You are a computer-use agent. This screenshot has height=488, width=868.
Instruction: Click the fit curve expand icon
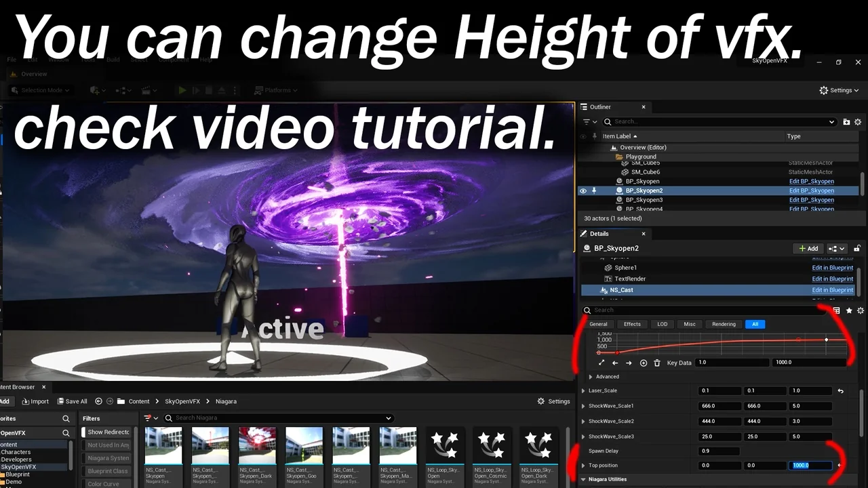pos(601,363)
